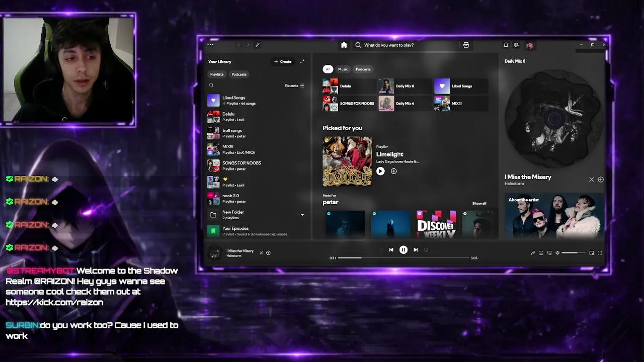Viewport: 644px width, 362px height.
Task: Expand Your Library with the arrows icon
Action: click(302, 61)
